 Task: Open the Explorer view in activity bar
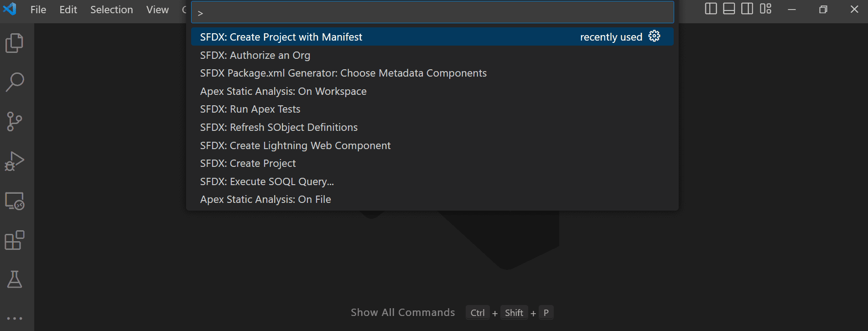[x=15, y=43]
